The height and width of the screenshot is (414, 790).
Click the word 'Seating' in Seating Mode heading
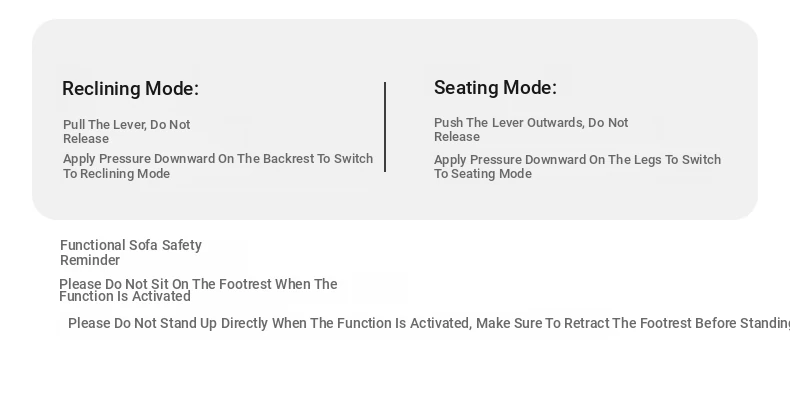point(466,88)
